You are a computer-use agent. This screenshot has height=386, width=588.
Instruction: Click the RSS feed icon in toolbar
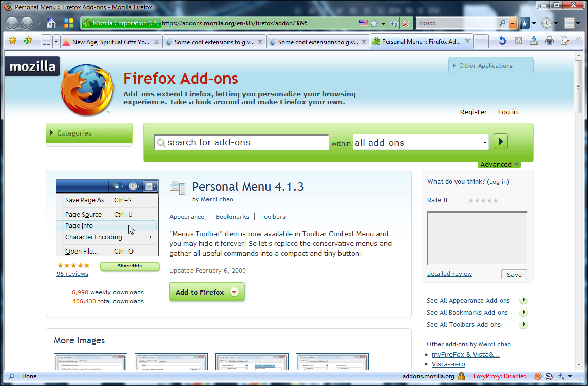(518, 41)
